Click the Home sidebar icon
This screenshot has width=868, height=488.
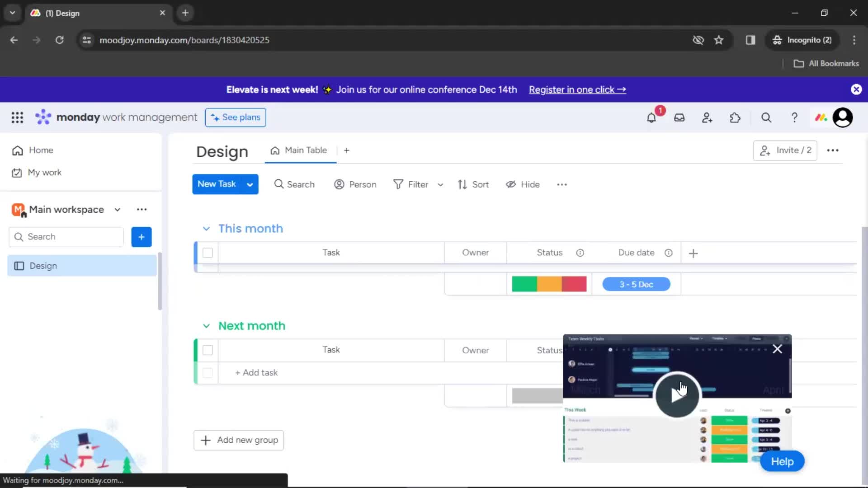[x=17, y=150]
